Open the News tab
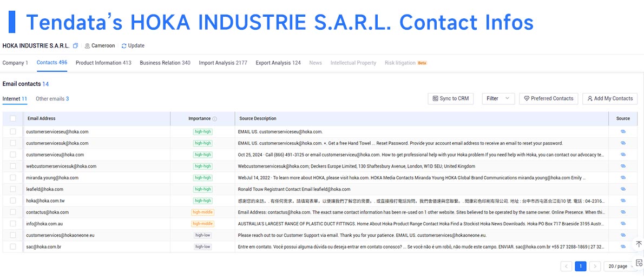644x280 pixels. [316, 63]
